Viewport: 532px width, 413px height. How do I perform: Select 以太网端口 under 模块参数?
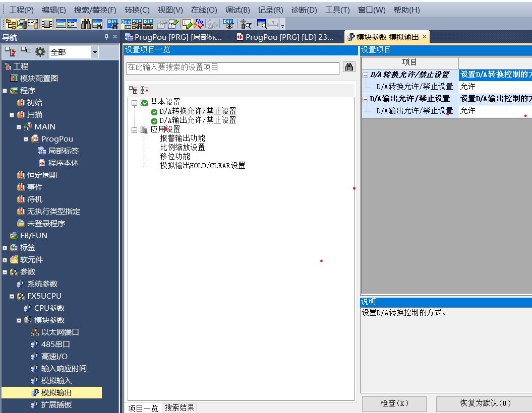click(60, 332)
